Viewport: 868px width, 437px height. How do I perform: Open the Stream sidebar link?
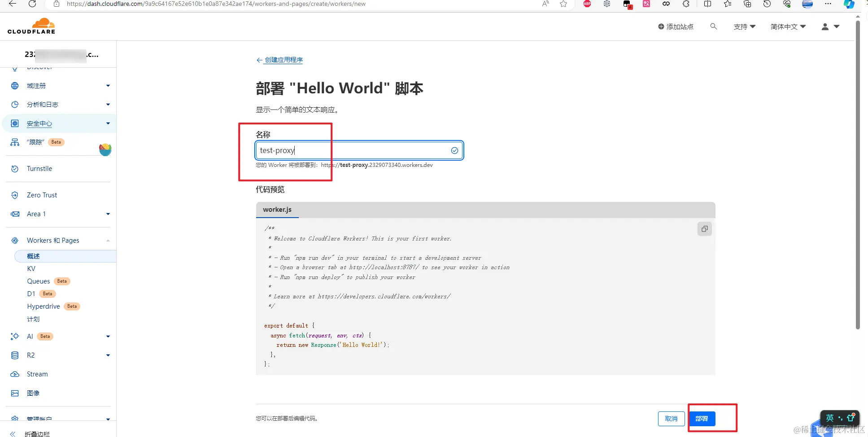[x=37, y=374]
